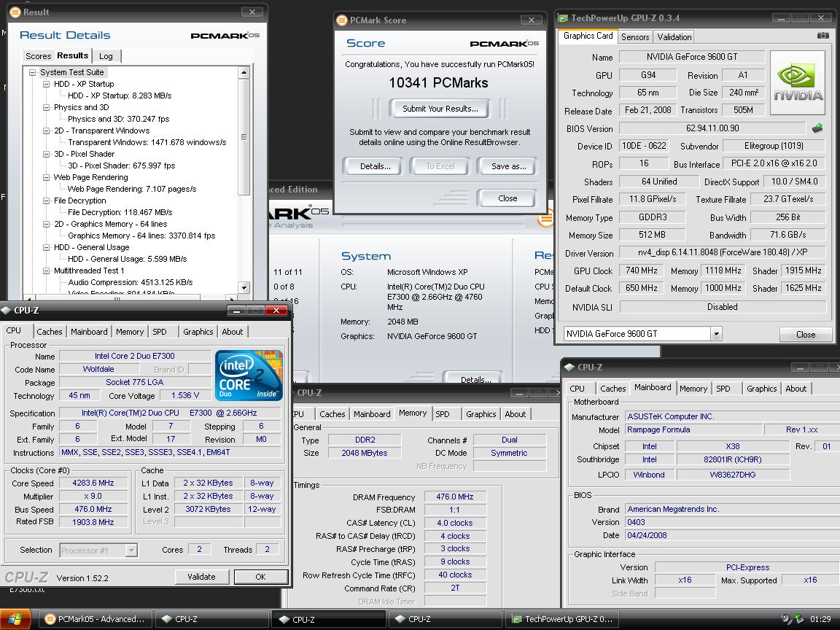The width and height of the screenshot is (840, 630).
Task: Open the Memory tab in front CPU-Z
Action: point(130,332)
